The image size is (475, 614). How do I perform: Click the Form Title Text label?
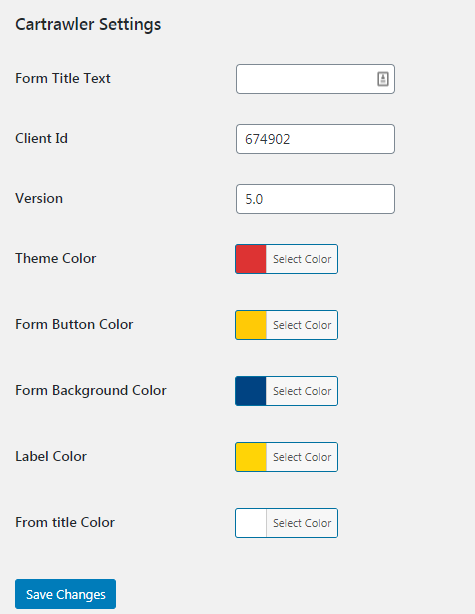point(63,78)
